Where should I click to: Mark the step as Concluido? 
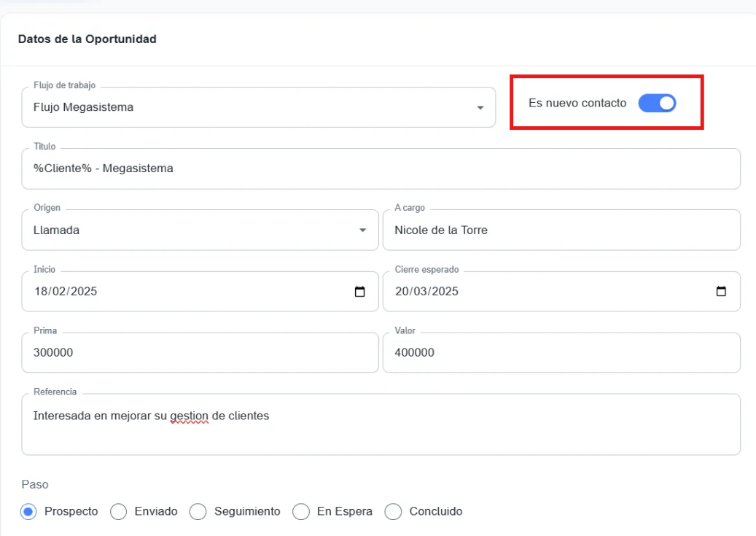click(x=393, y=512)
